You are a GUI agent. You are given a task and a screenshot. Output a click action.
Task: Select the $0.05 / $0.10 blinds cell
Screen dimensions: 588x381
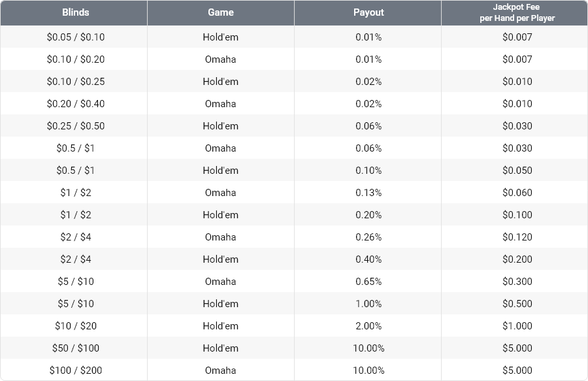click(76, 37)
